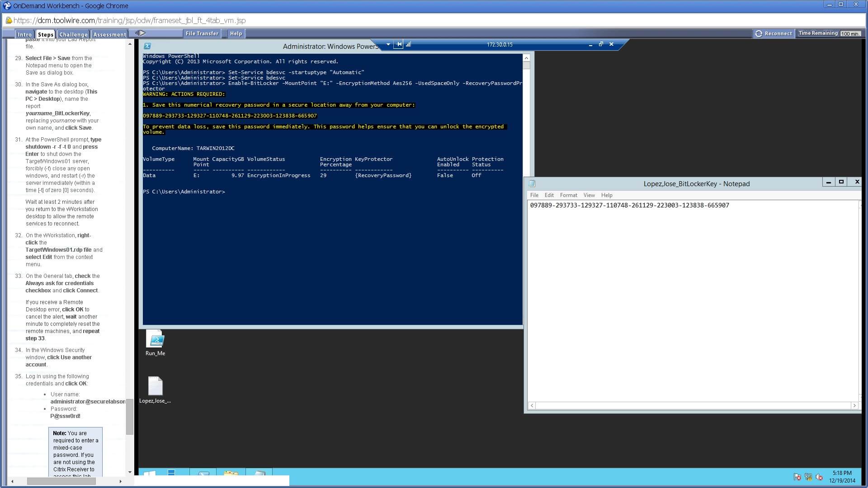Open the Assessment tab
This screenshot has height=488, width=868.
(109, 34)
